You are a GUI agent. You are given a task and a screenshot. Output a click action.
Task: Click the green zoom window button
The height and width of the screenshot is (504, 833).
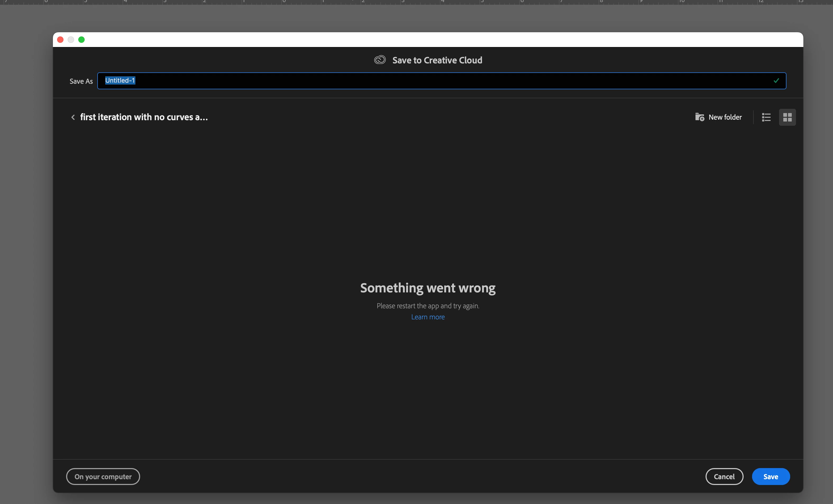(81, 40)
